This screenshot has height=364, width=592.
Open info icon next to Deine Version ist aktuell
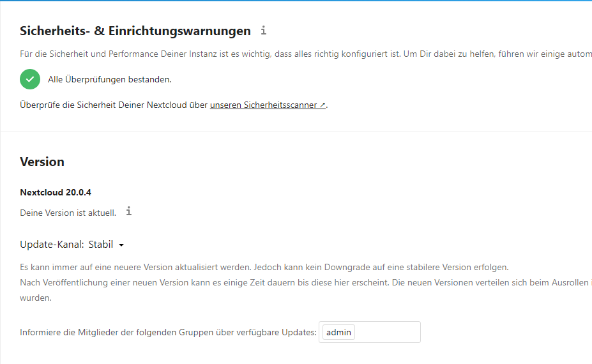129,211
